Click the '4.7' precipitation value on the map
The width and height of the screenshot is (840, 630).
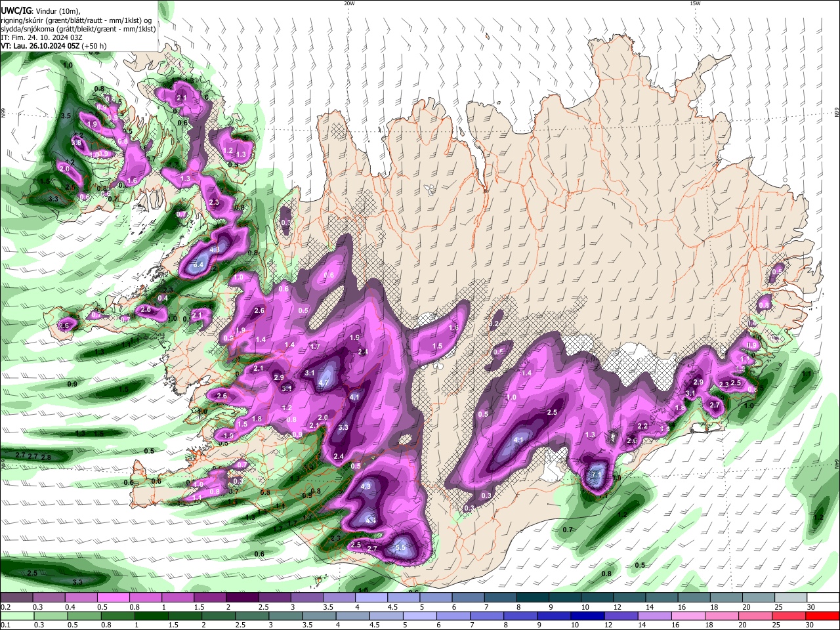(x=324, y=383)
